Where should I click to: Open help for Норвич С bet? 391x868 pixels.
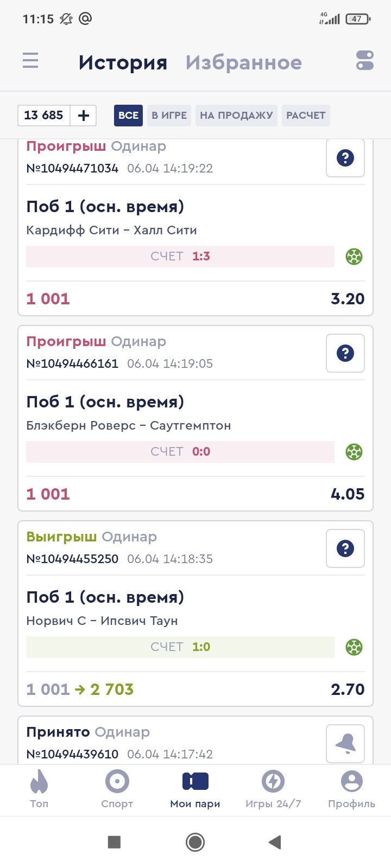tap(345, 548)
